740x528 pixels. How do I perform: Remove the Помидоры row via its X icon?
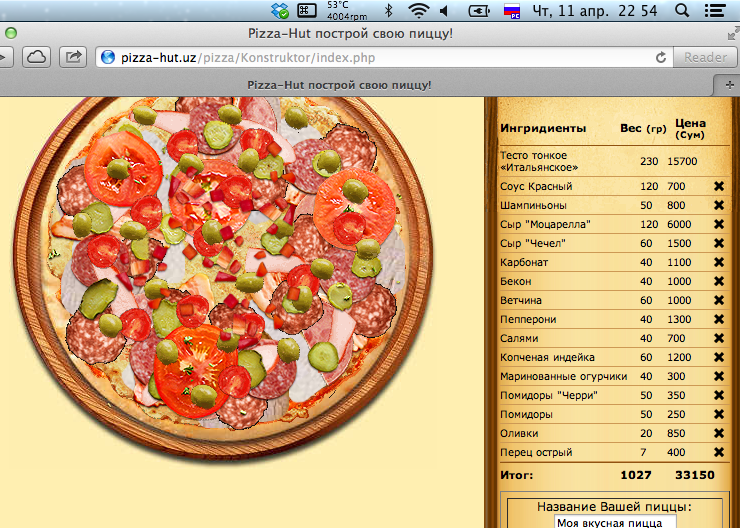click(x=719, y=414)
